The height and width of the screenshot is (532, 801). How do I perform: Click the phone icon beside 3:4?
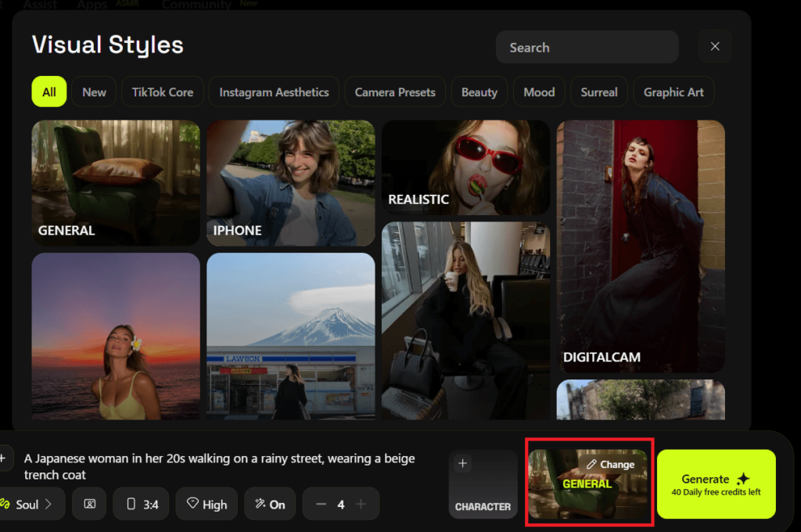131,504
